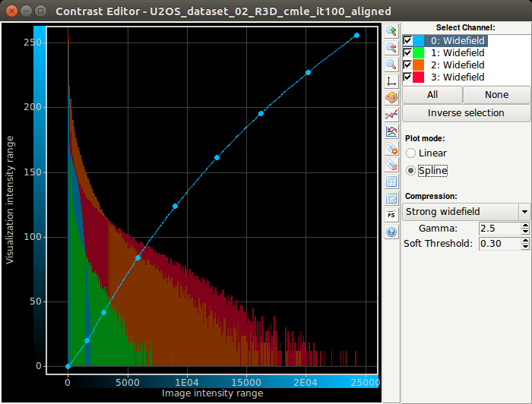Open the color palette icon

pos(391,98)
